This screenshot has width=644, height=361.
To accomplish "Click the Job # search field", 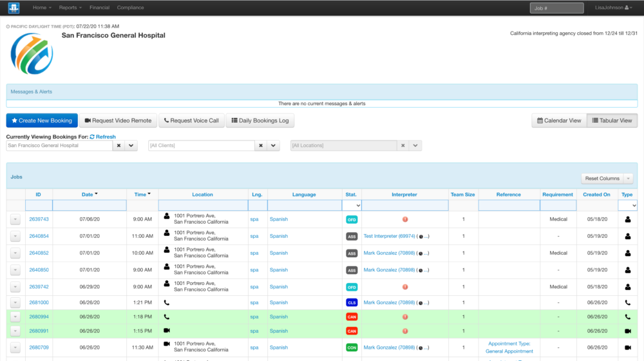I will coord(556,8).
